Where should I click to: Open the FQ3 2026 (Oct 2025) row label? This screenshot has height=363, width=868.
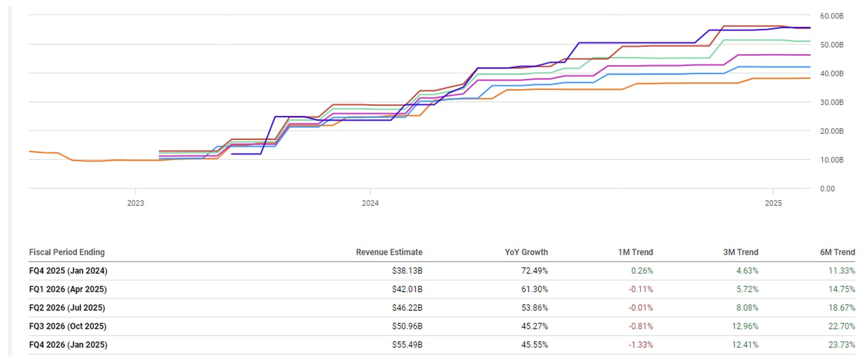(x=68, y=326)
